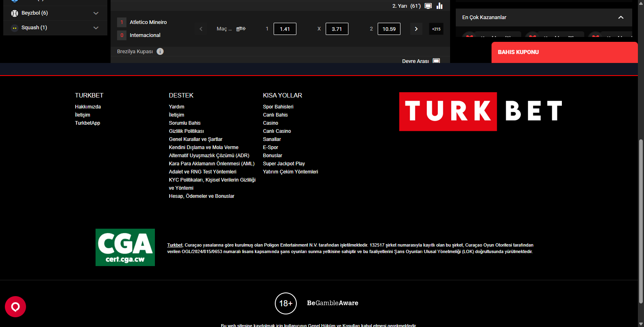Image resolution: width=644 pixels, height=327 pixels.
Task: Click the Squash sport icon
Action: [15, 28]
